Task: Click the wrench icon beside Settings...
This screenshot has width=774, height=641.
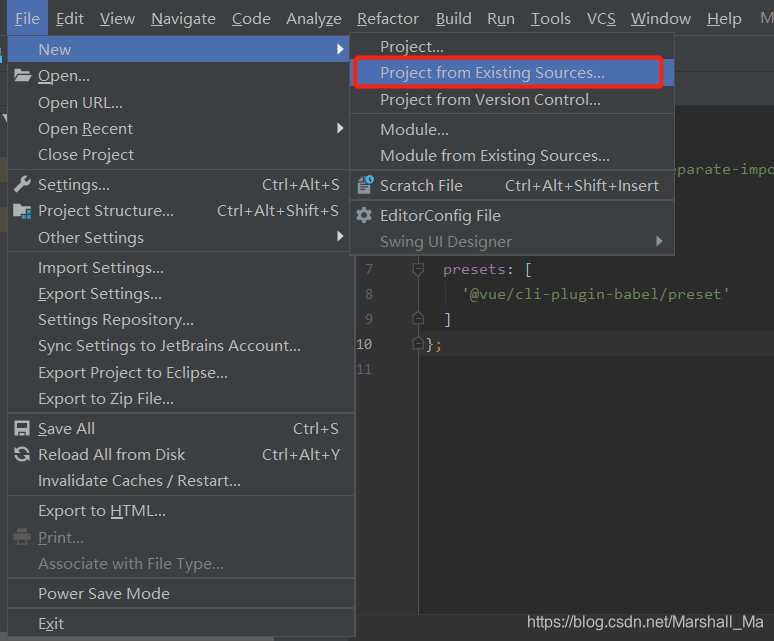Action: [22, 184]
